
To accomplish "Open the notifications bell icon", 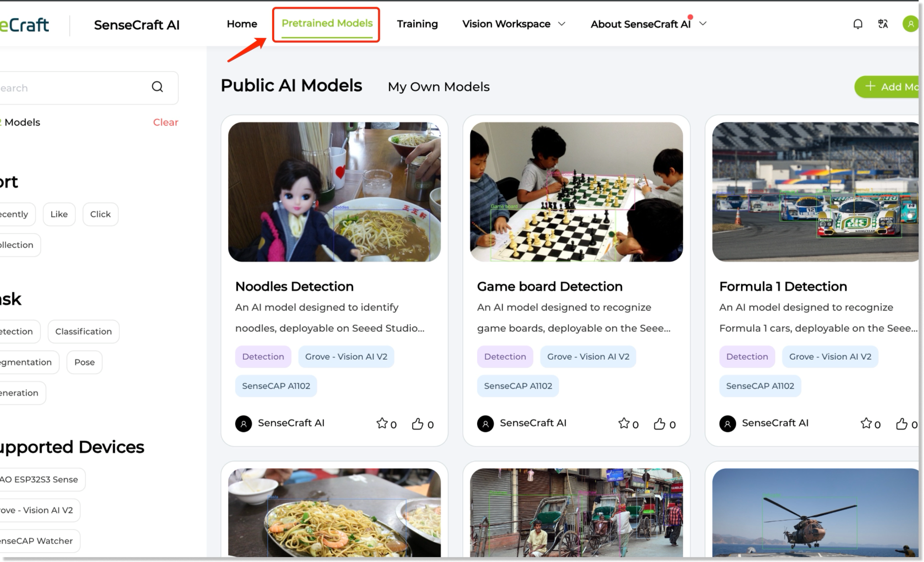I will tap(858, 24).
